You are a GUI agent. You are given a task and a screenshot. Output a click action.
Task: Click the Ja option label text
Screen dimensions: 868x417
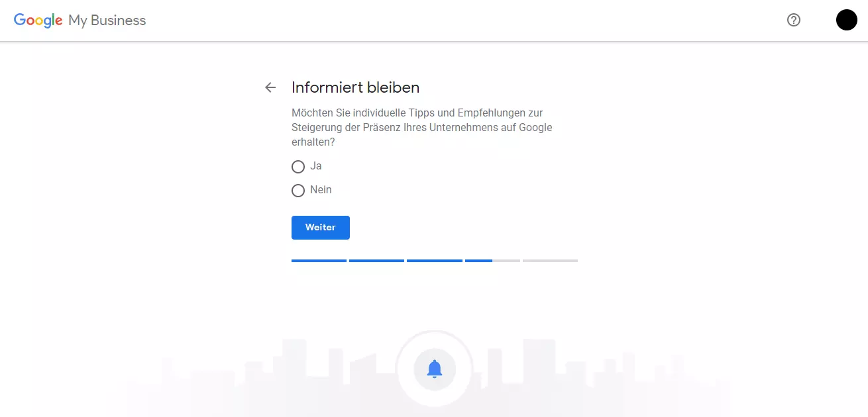coord(316,166)
